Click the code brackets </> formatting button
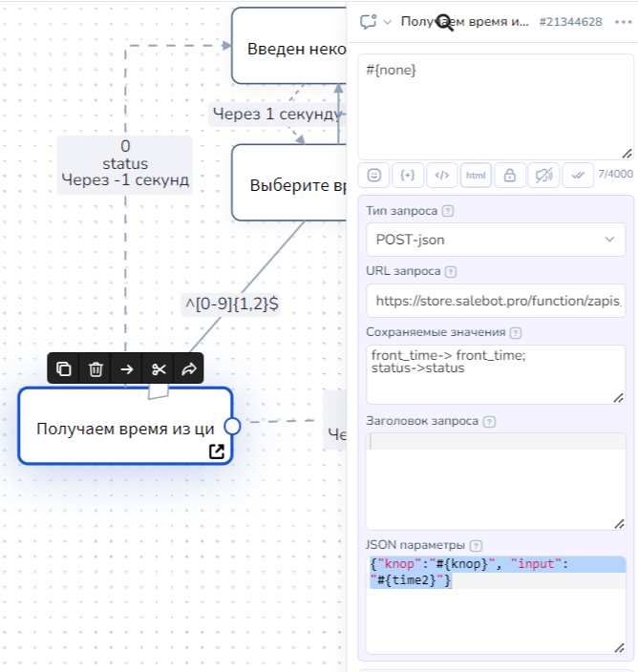638x672 pixels. click(441, 175)
